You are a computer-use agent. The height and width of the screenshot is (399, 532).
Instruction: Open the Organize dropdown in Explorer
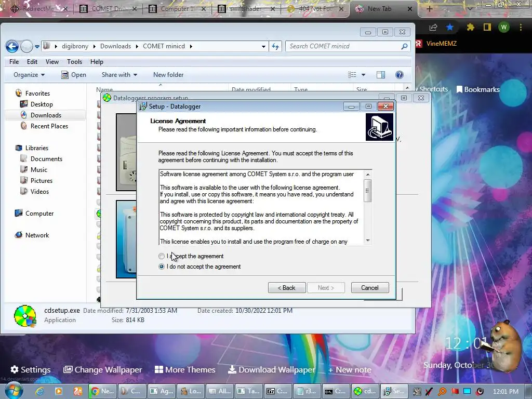coord(29,75)
